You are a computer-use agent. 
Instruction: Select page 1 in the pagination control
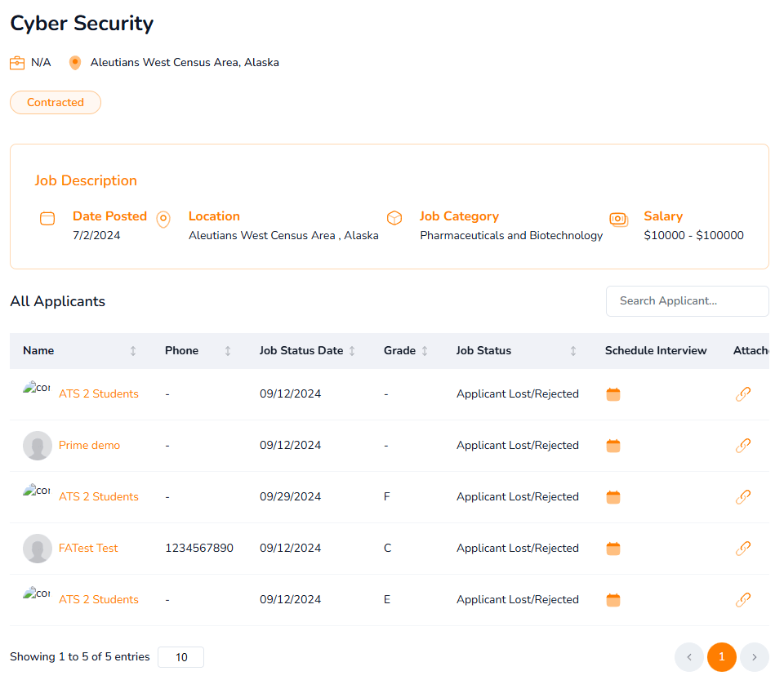(x=722, y=656)
